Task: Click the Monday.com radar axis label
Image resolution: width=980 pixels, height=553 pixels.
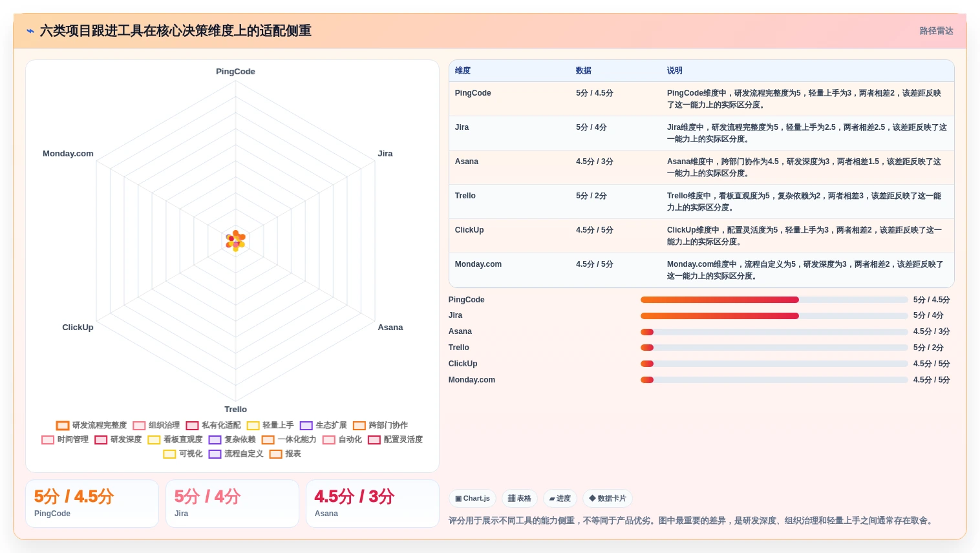Action: (x=68, y=154)
